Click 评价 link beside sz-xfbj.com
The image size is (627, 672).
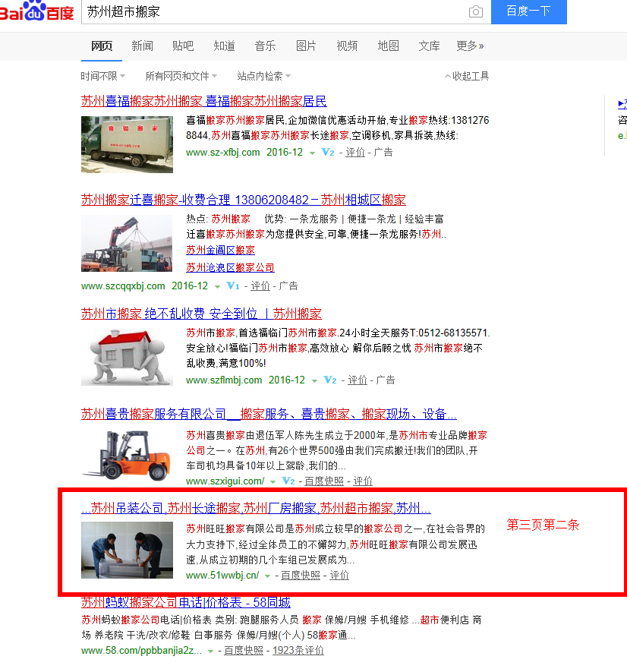(355, 153)
